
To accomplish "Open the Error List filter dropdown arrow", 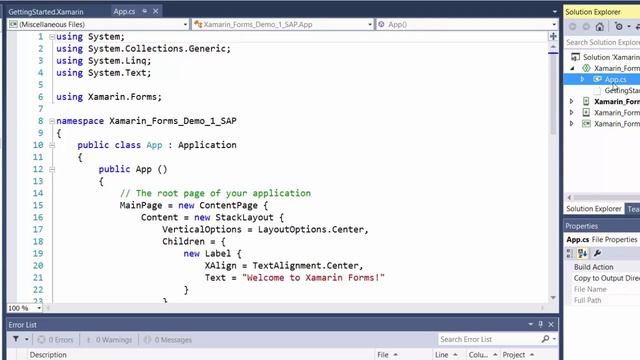I will pyautogui.click(x=27, y=339).
